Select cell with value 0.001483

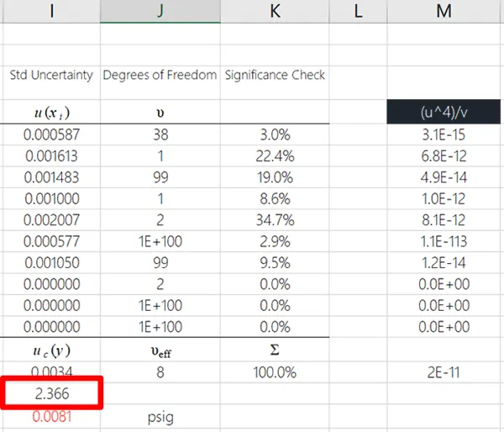coord(51,177)
